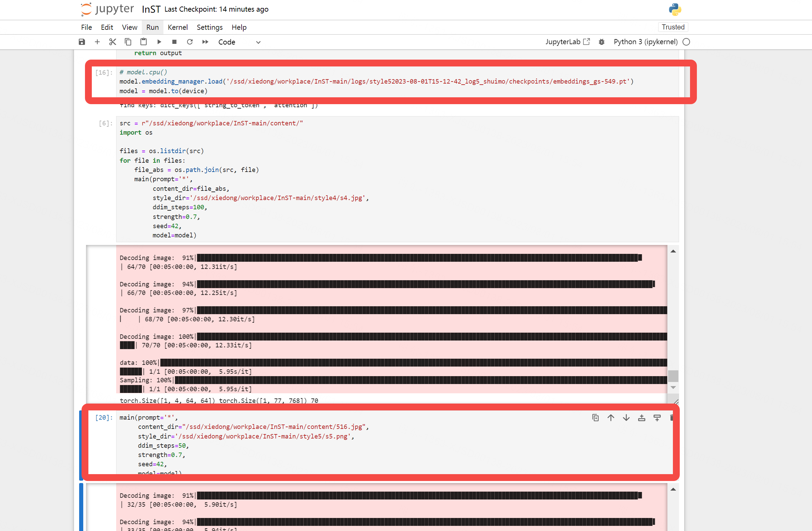The width and height of the screenshot is (812, 531).
Task: Click style_dir s5.png line in cell 20
Action: tap(246, 436)
